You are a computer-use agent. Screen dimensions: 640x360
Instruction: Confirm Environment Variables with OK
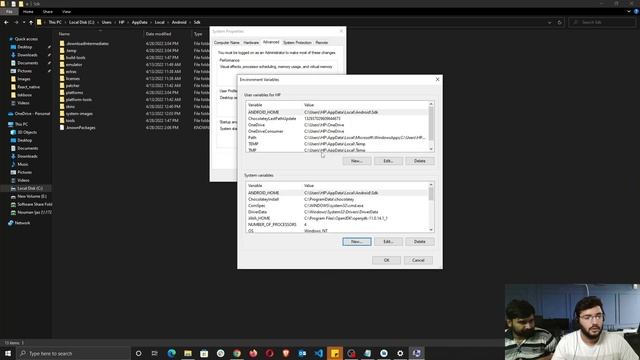(387, 260)
